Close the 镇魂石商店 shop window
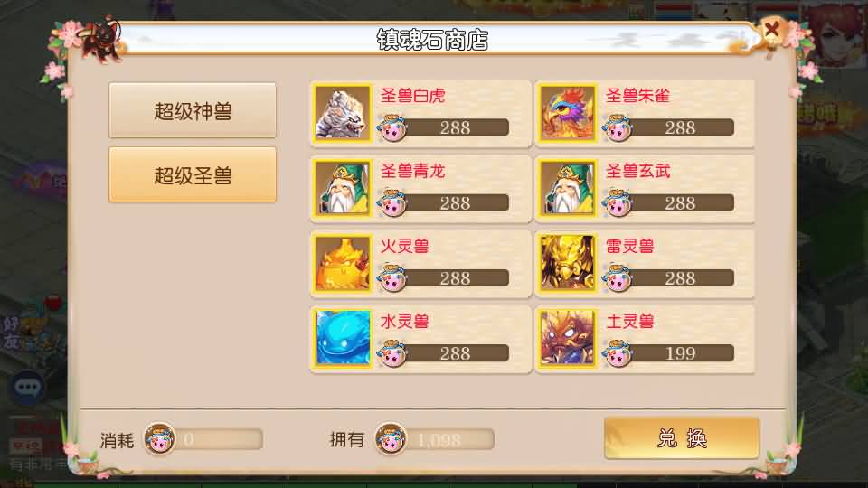 coord(771,29)
